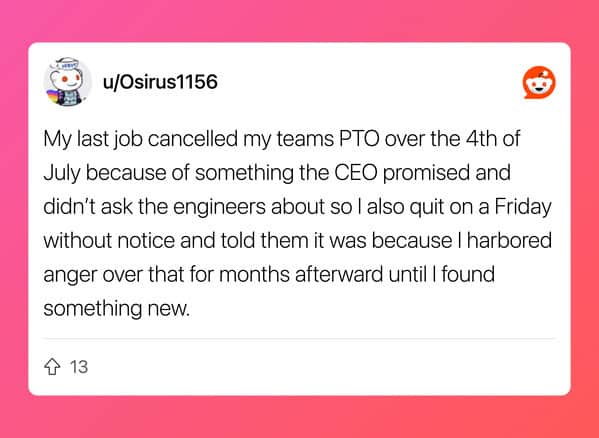Click the upvote count 13

click(x=79, y=367)
